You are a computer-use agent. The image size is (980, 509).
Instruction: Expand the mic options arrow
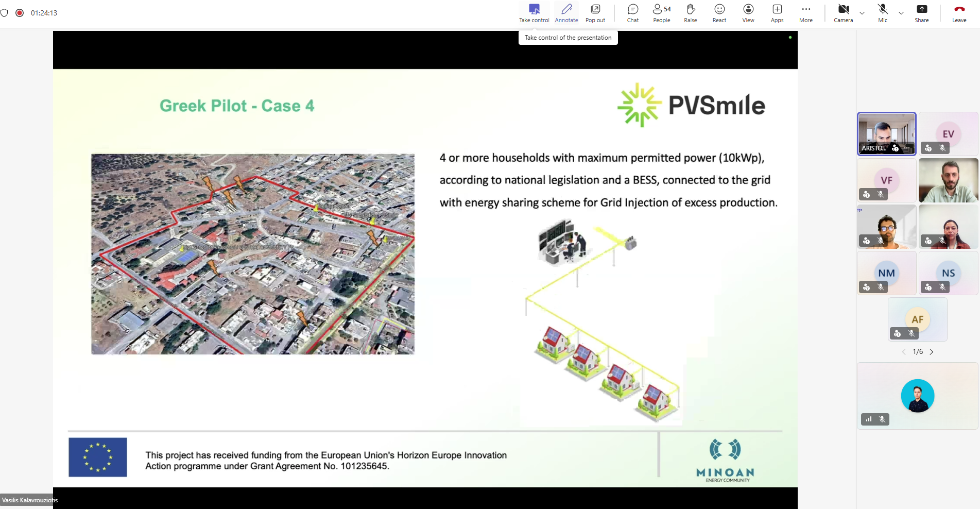(901, 13)
